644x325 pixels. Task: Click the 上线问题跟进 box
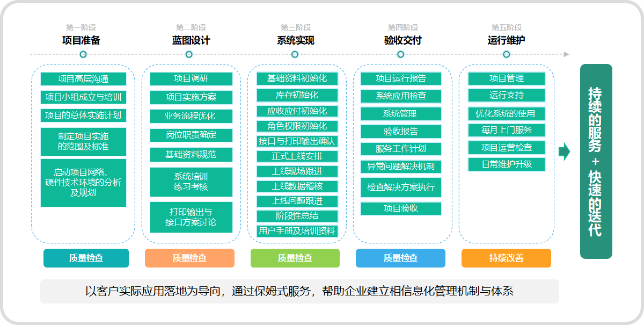point(297,201)
